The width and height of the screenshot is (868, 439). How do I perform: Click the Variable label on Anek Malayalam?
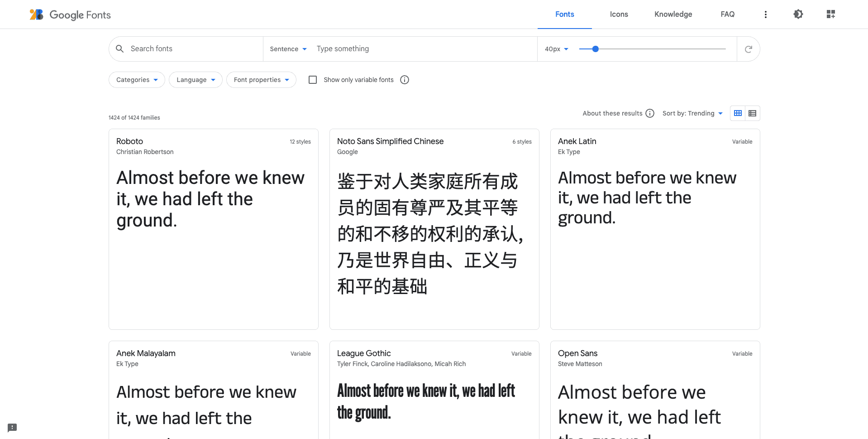[300, 354]
